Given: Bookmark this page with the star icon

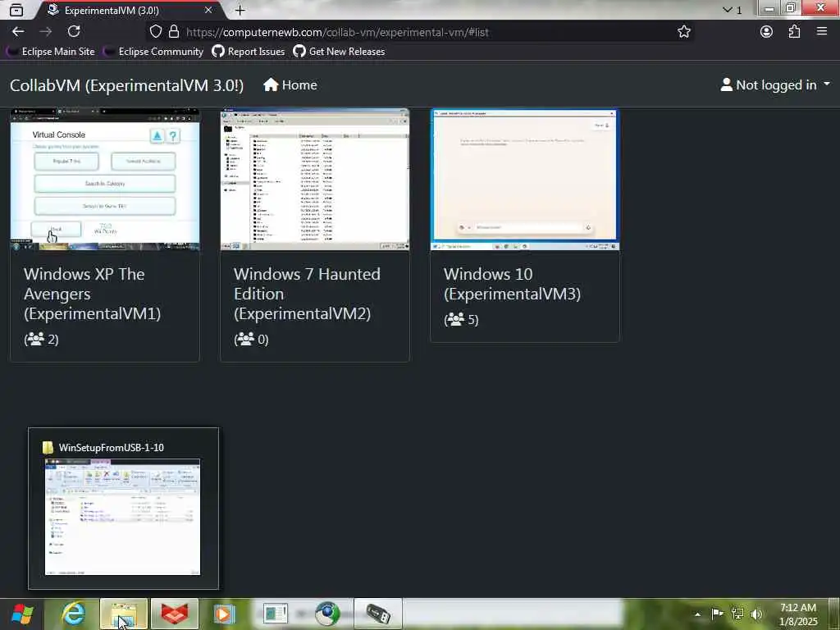Looking at the screenshot, I should (683, 32).
